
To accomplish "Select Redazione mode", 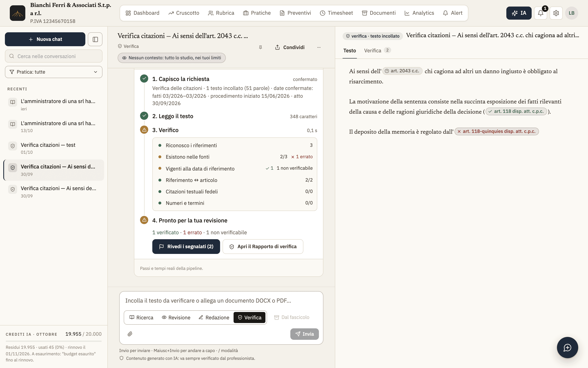I will (214, 317).
